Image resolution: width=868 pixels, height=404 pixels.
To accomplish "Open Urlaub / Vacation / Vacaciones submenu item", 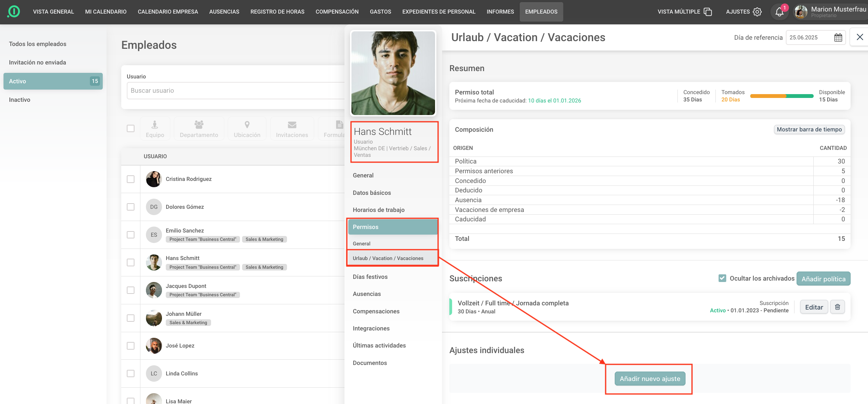I will pos(393,258).
